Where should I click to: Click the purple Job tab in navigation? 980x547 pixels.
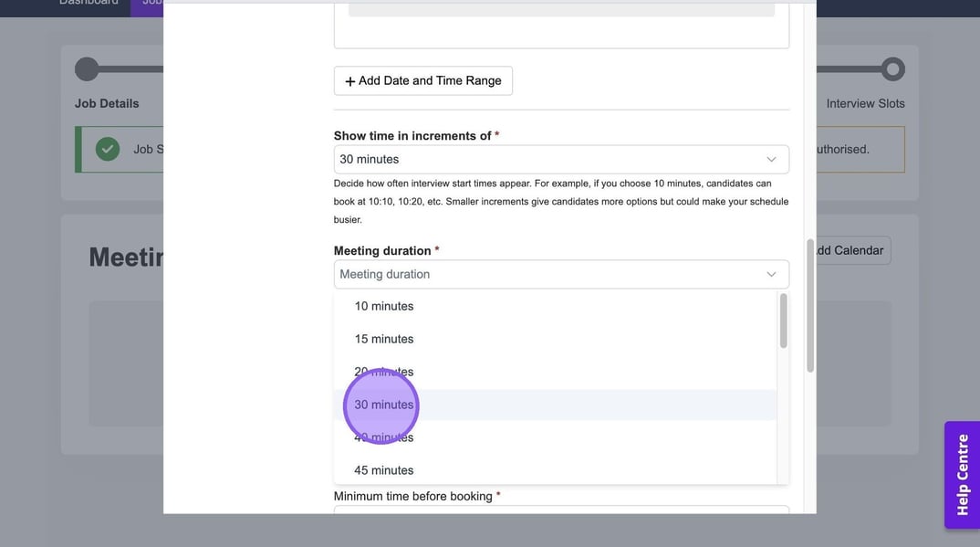point(148,4)
